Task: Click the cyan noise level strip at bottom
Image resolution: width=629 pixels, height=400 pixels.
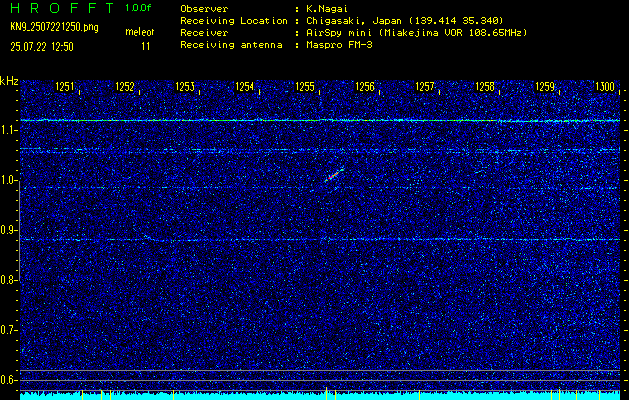Action: tap(320, 396)
